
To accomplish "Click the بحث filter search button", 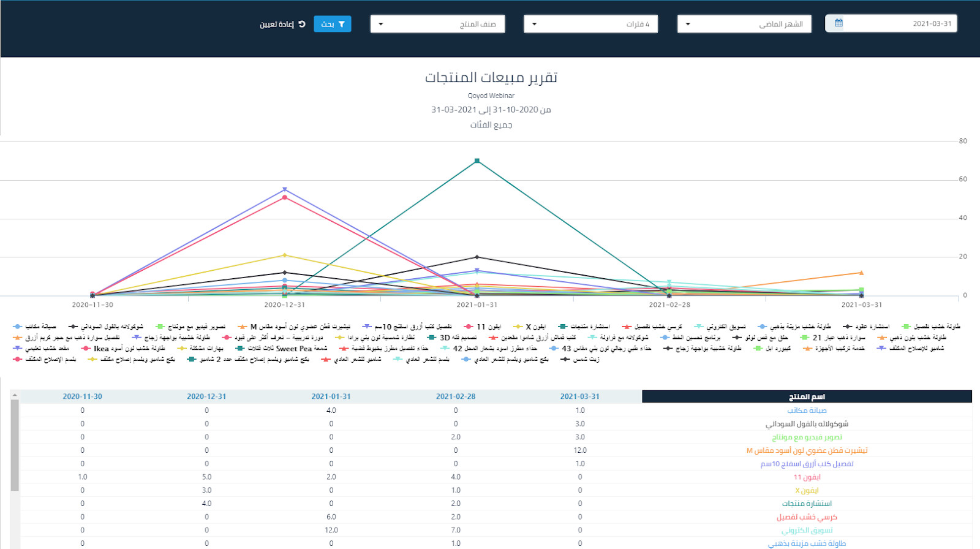I will pos(332,24).
